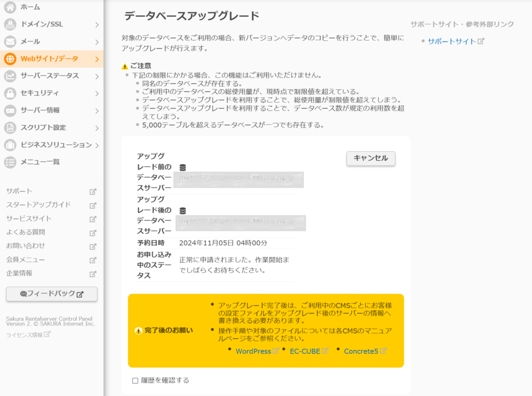Viewport: 532px width, 396px height.
Task: Click the Script Settings document icon
Action: 10,128
